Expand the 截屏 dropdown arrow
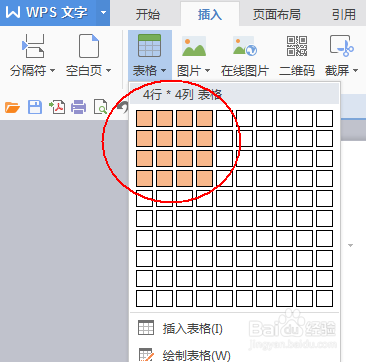This screenshot has width=366, height=362. [355, 71]
